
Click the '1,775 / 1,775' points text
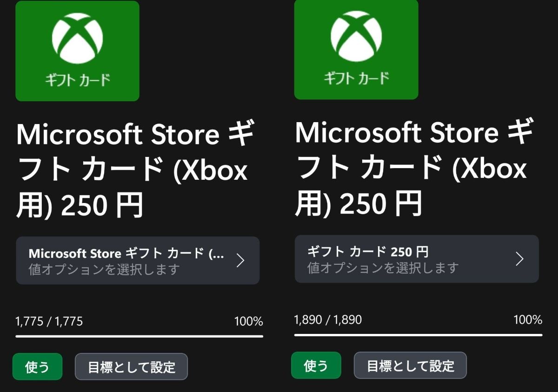click(x=49, y=321)
